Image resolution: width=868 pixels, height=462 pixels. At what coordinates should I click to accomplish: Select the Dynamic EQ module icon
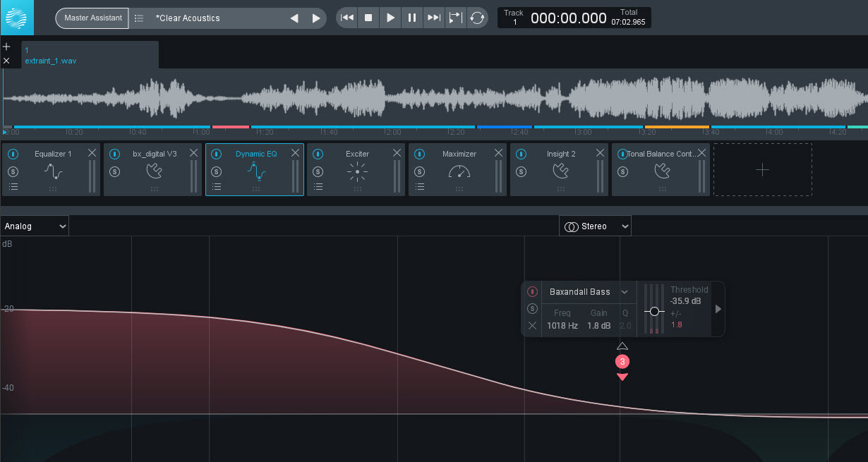coord(256,171)
